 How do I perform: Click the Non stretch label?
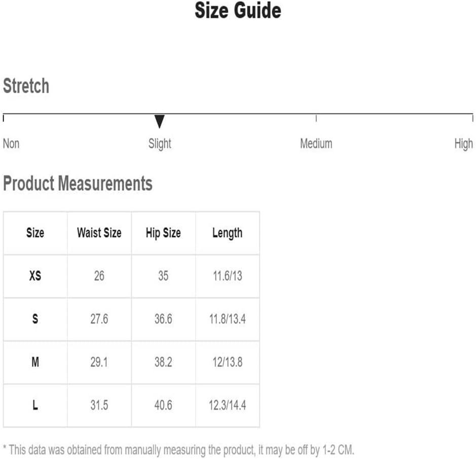[x=11, y=143]
